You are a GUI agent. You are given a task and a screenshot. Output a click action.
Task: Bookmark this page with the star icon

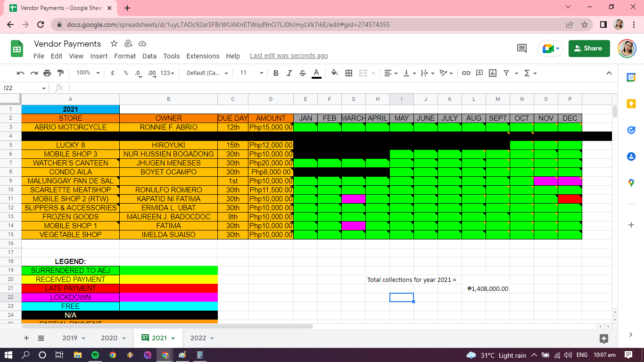pos(585,25)
